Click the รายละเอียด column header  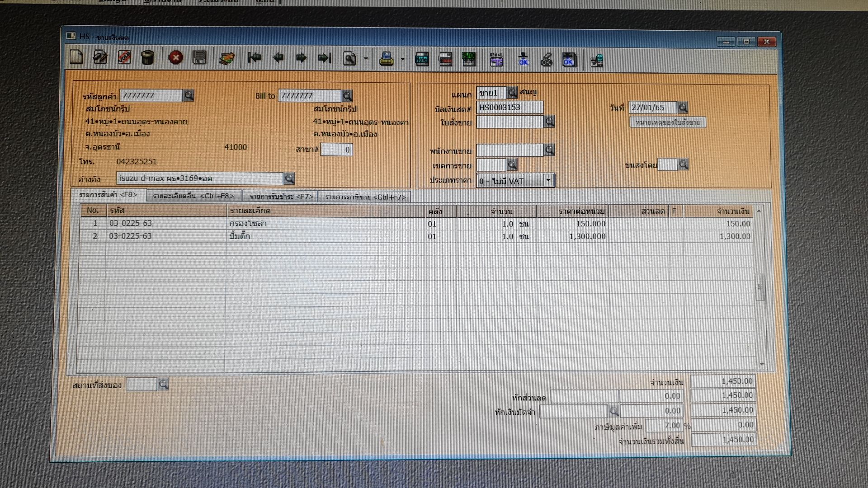coord(325,211)
